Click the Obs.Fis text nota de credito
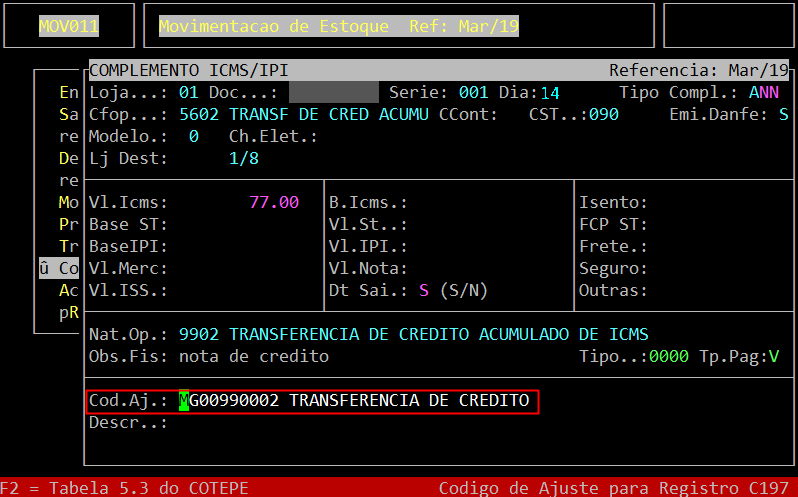The width and height of the screenshot is (798, 497). click(x=254, y=356)
